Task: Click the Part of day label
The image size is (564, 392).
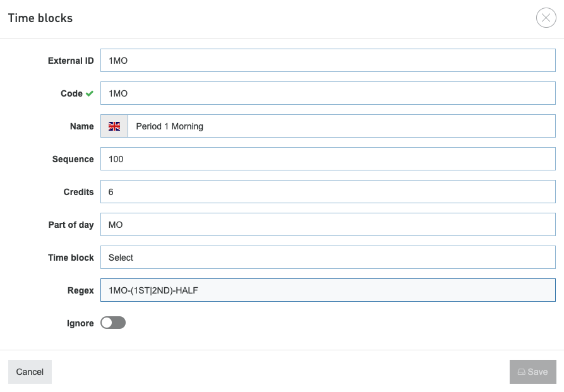Action: point(71,225)
